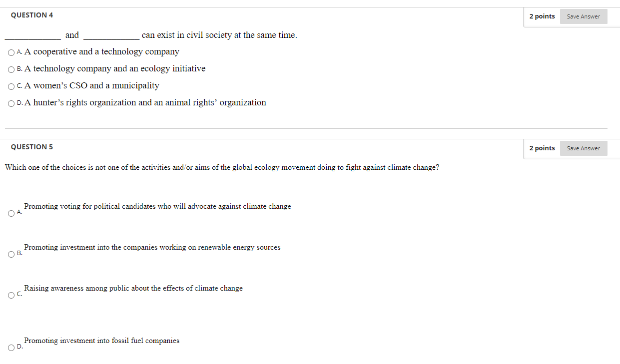The height and width of the screenshot is (364, 620).
Task: Click Save Answer for Question 5
Action: (x=583, y=148)
